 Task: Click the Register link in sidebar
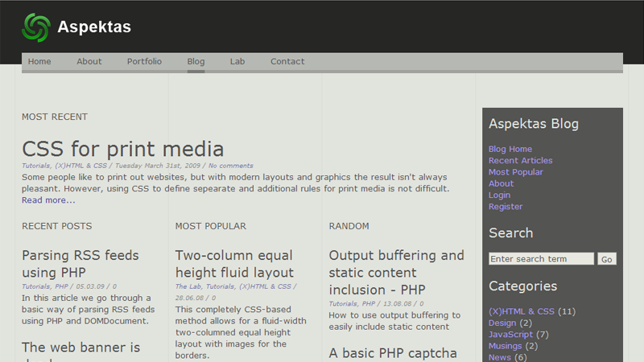[x=506, y=207]
